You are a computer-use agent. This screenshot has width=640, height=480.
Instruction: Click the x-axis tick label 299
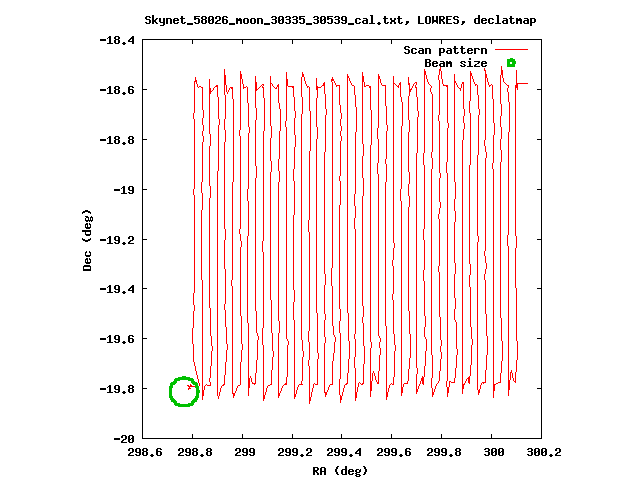pyautogui.click(x=245, y=452)
